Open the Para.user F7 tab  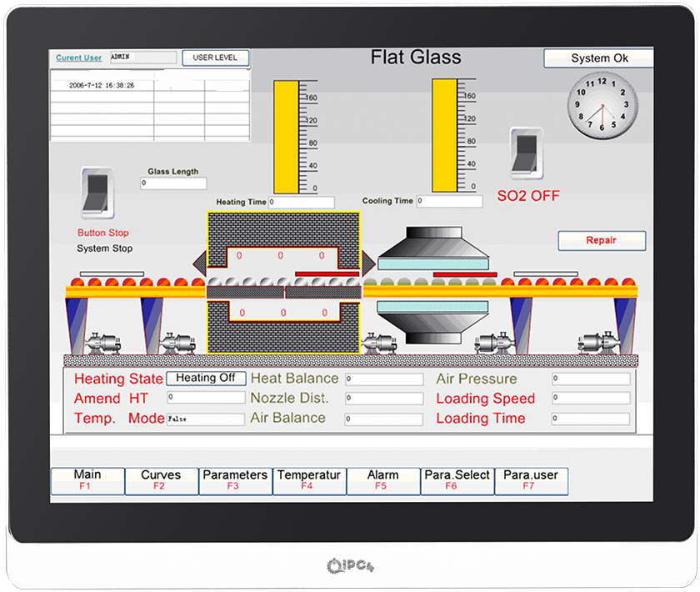click(531, 481)
